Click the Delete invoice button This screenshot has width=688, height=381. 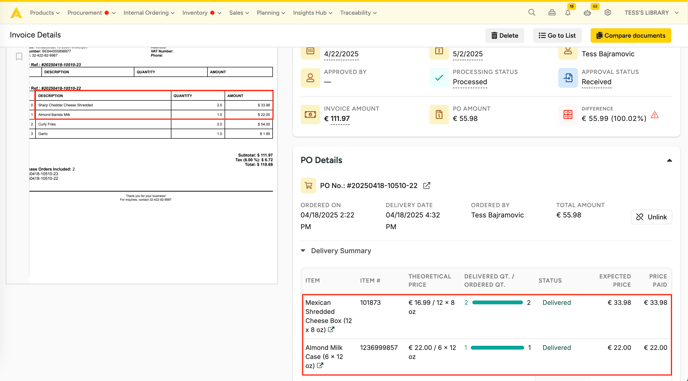click(505, 36)
